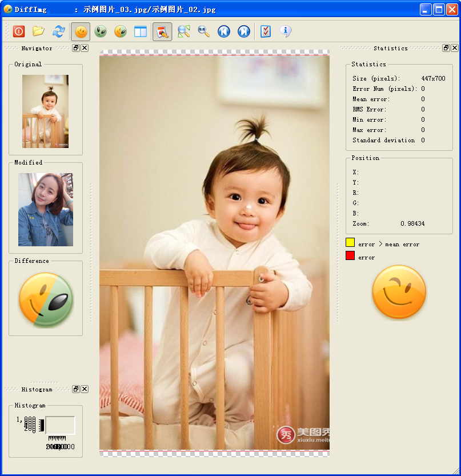Refresh the image comparison
Viewport: 461px width, 476px height.
pos(59,31)
